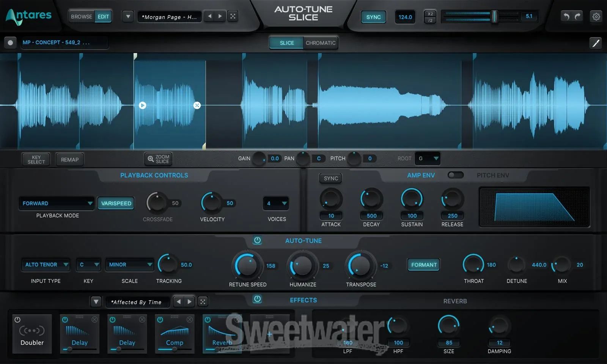Viewport: 607px width, 364px height.
Task: Toggle the Formant button
Action: coord(424,265)
